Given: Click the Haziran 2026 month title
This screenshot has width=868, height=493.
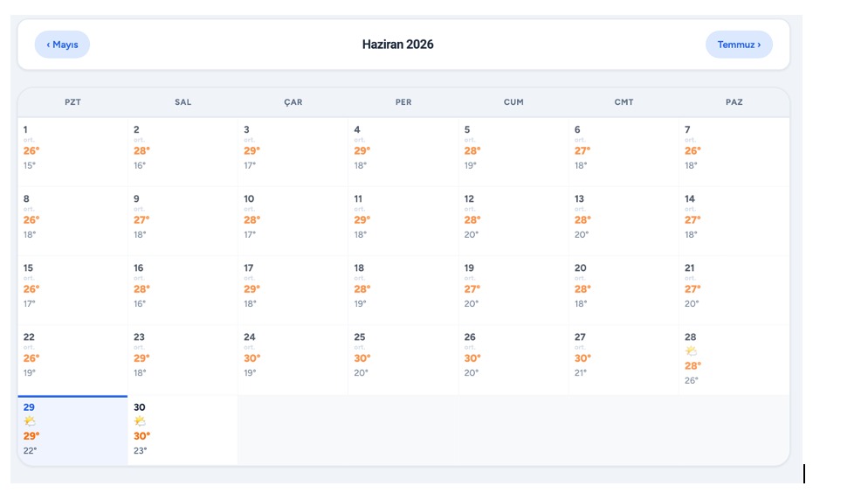Looking at the screenshot, I should pyautogui.click(x=397, y=45).
